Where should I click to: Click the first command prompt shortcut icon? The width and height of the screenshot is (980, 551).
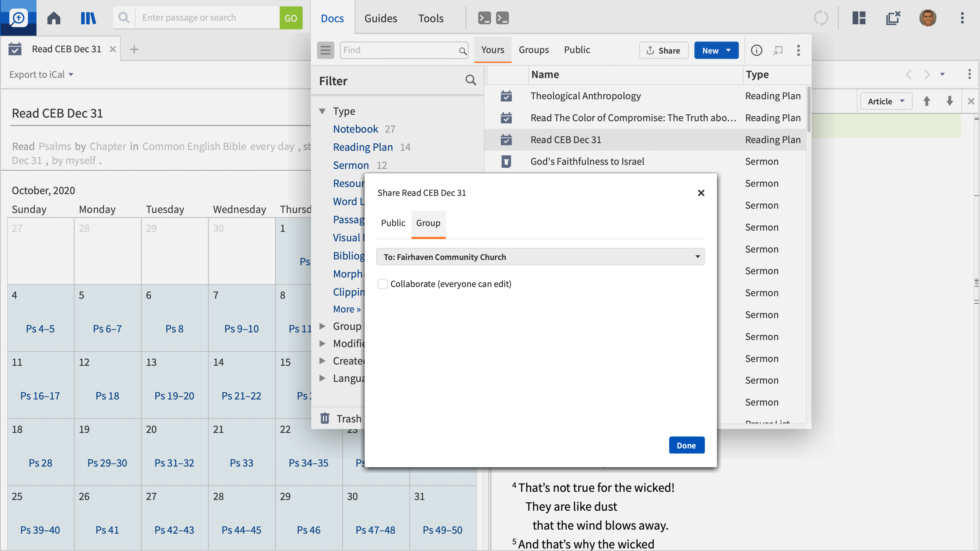[484, 18]
